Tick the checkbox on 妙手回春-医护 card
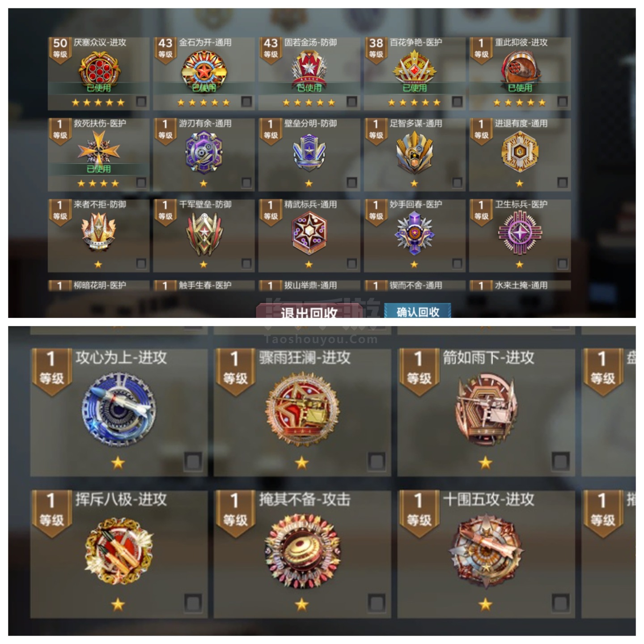This screenshot has width=644, height=644. click(x=457, y=263)
